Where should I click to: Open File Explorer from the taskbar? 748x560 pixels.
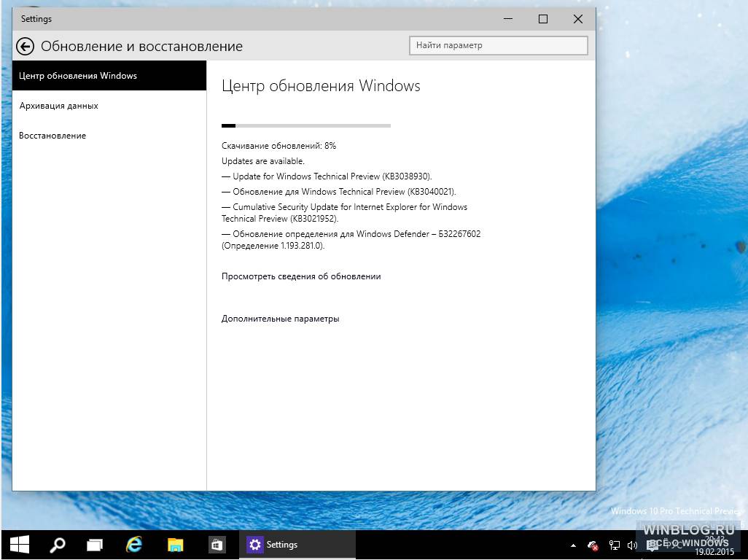[175, 544]
